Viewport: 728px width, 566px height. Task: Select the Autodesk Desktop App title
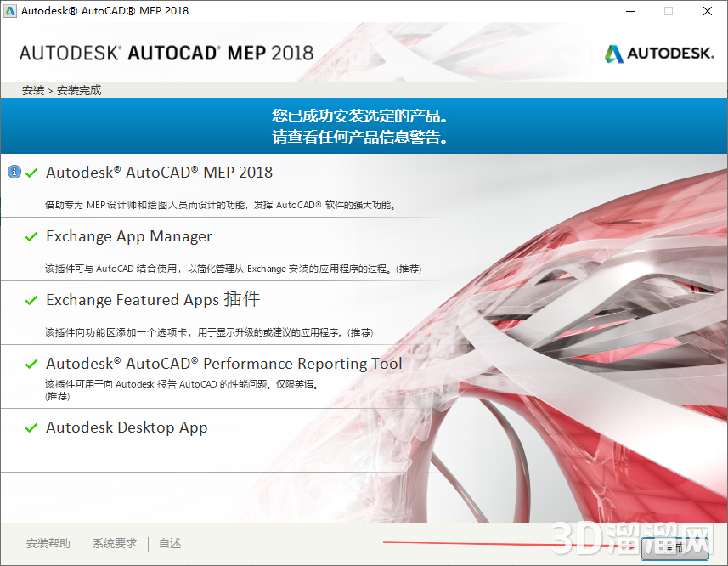pyautogui.click(x=127, y=427)
